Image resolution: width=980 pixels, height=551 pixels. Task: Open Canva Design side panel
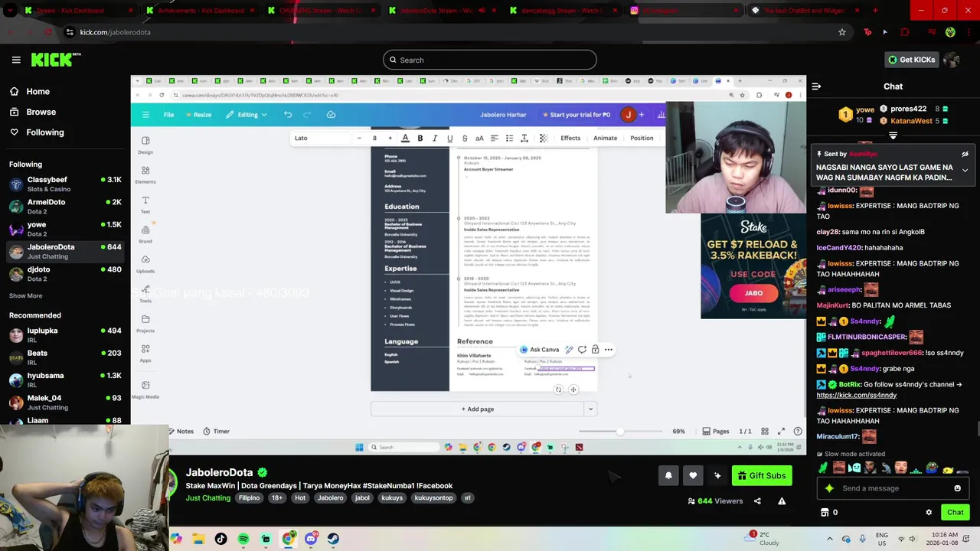click(x=145, y=145)
